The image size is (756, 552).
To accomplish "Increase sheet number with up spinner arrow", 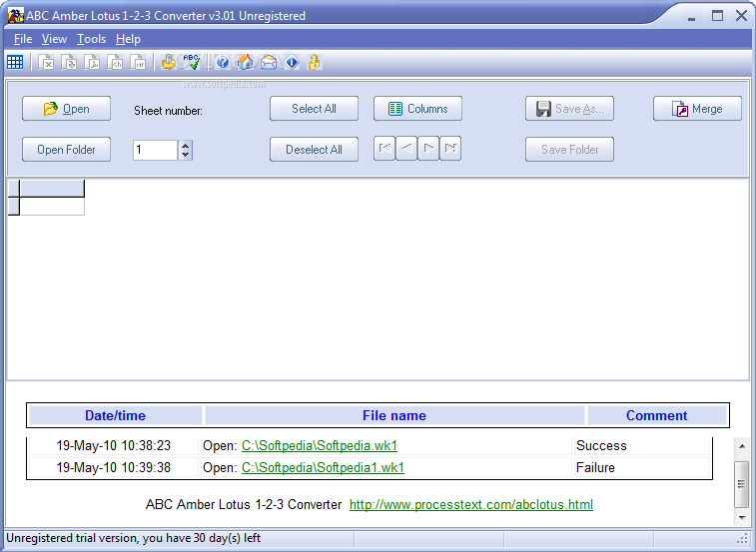I will (185, 145).
